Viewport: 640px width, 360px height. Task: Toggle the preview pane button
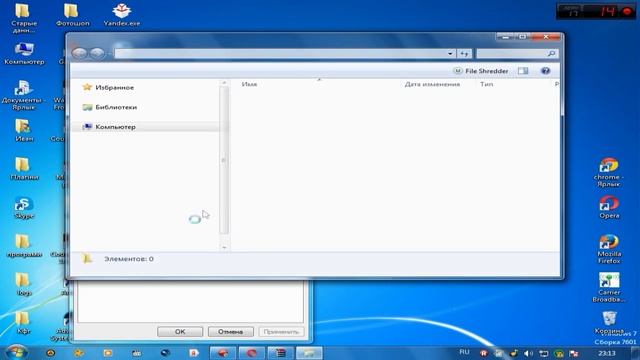(523, 71)
